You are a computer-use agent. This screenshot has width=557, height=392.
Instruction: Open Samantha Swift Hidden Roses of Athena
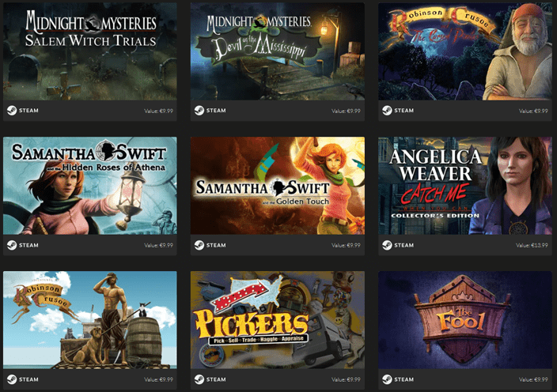[90, 186]
